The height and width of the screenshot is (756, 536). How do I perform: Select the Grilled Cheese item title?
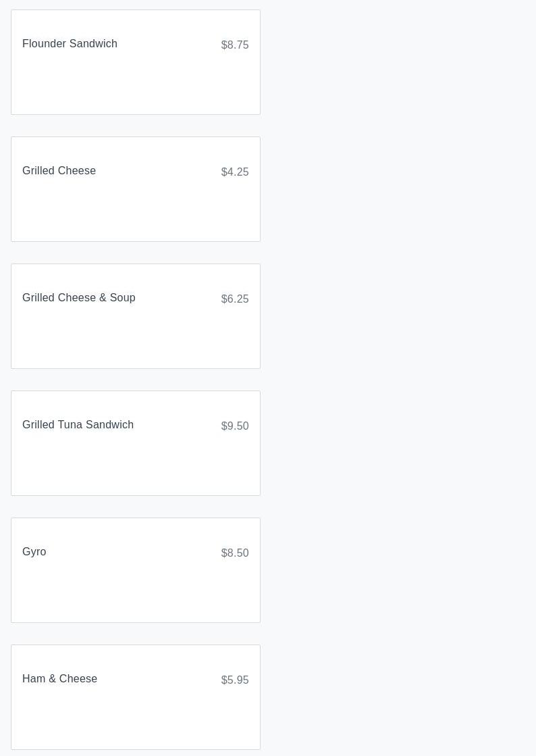[x=59, y=171]
